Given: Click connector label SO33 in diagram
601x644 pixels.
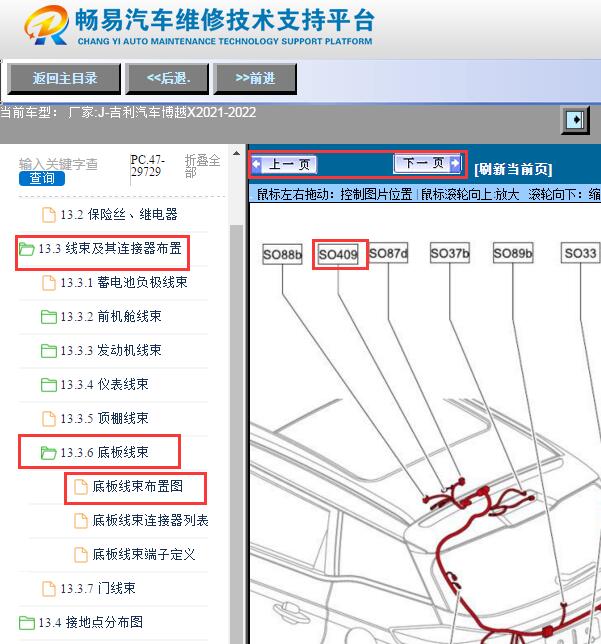Looking at the screenshot, I should click(580, 253).
